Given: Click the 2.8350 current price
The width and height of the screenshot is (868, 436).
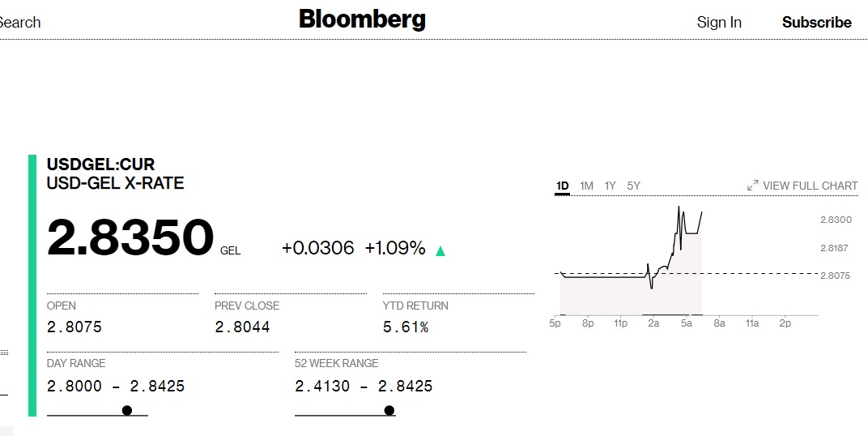Looking at the screenshot, I should (130, 238).
